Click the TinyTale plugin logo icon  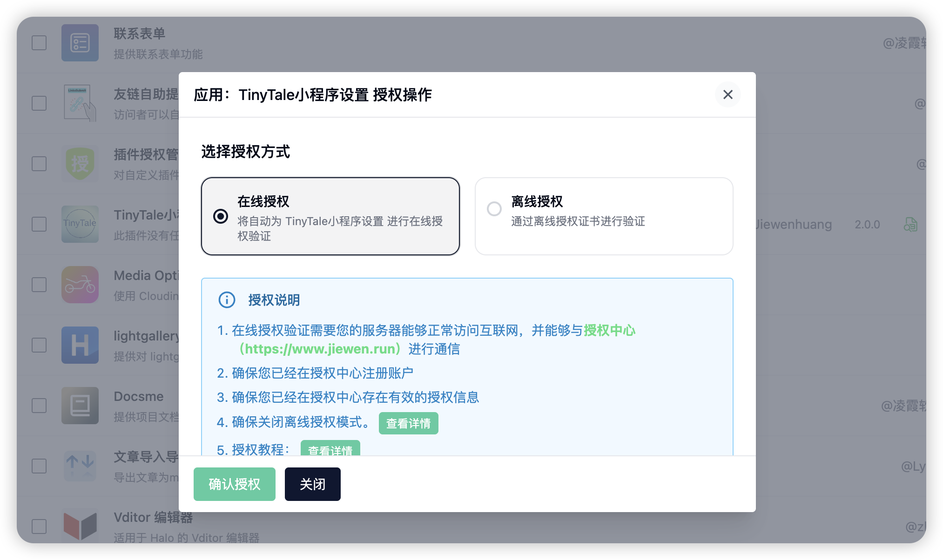coord(80,224)
